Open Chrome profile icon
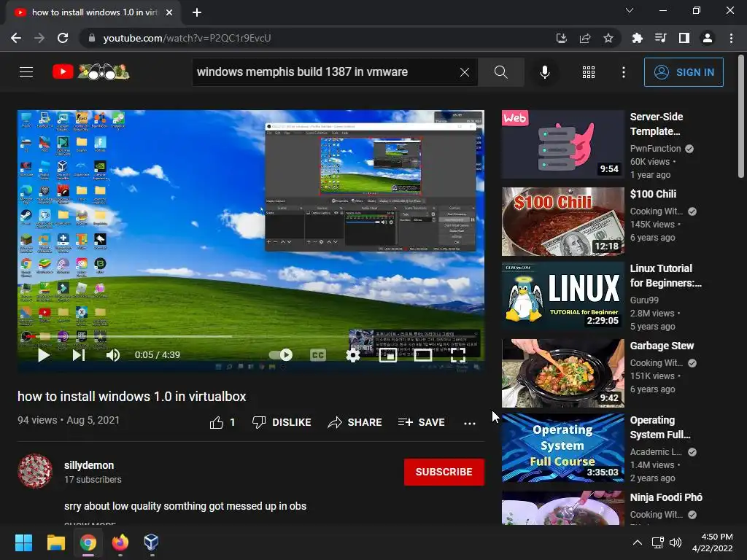The height and width of the screenshot is (560, 747). point(708,38)
